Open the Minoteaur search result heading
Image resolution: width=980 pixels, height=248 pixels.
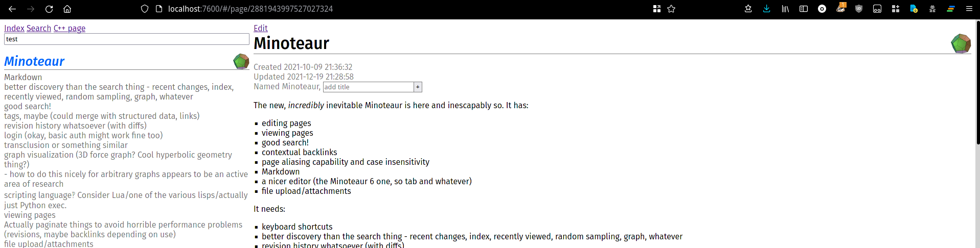(34, 61)
